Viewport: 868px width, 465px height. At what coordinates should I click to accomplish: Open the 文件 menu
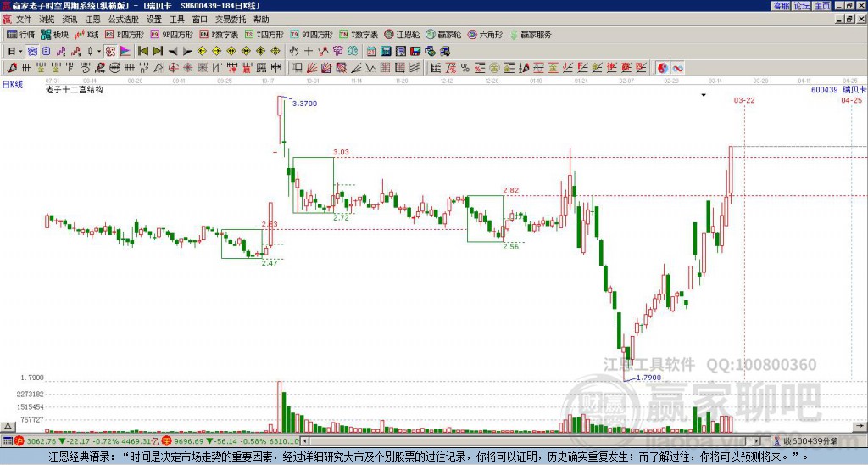click(x=24, y=20)
